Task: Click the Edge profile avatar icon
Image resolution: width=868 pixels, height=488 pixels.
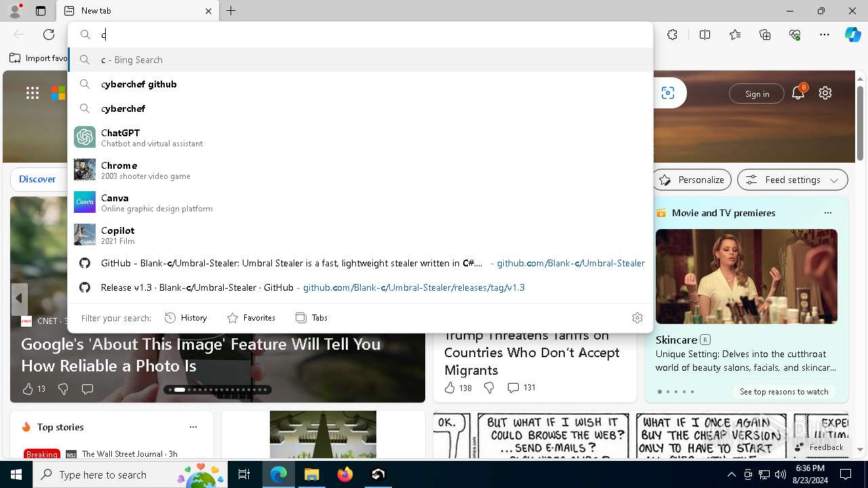Action: click(x=15, y=11)
